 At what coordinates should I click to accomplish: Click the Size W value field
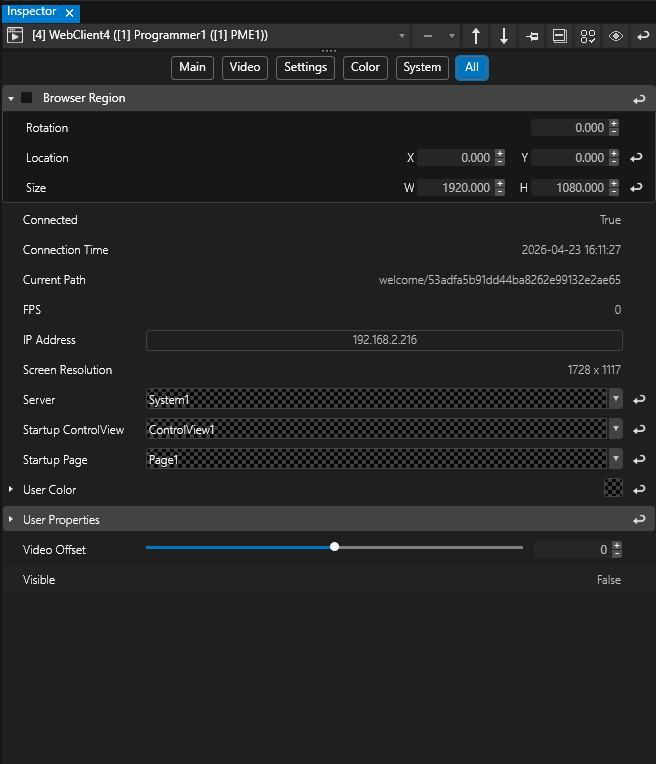(455, 188)
